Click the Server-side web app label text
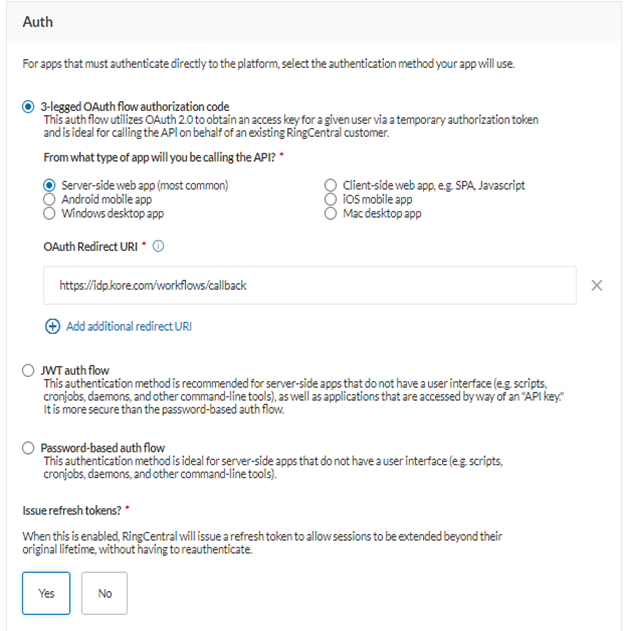Screen dimensions: 624x631 click(145, 185)
